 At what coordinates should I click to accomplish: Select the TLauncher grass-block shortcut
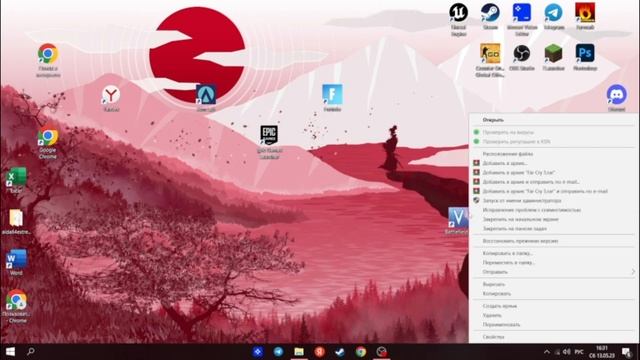[553, 57]
